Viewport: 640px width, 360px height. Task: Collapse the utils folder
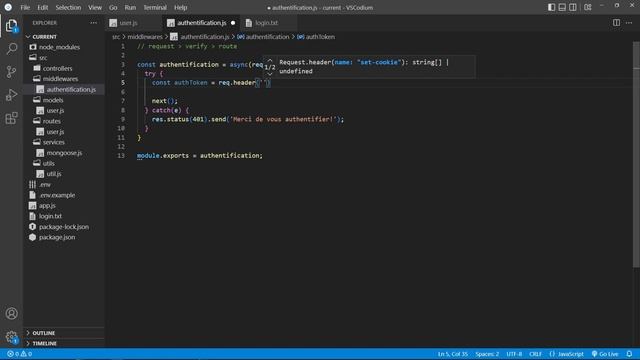click(x=49, y=163)
